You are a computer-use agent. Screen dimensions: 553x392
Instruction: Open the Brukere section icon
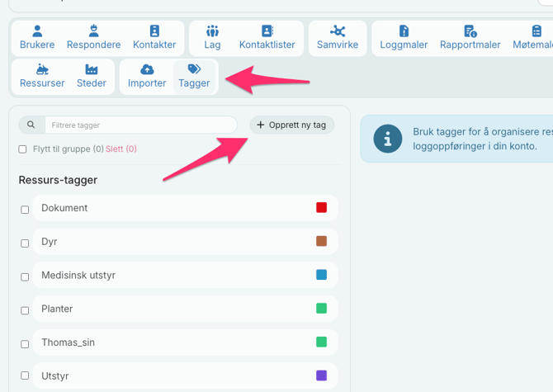click(x=37, y=32)
